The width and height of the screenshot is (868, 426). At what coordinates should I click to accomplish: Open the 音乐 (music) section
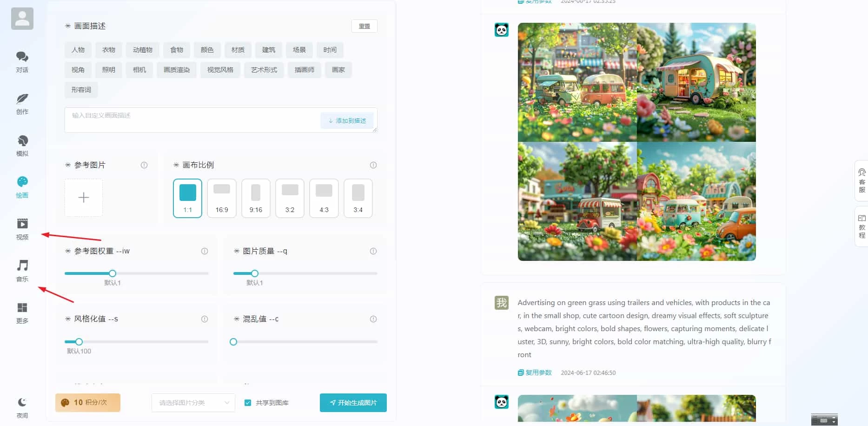coord(22,271)
